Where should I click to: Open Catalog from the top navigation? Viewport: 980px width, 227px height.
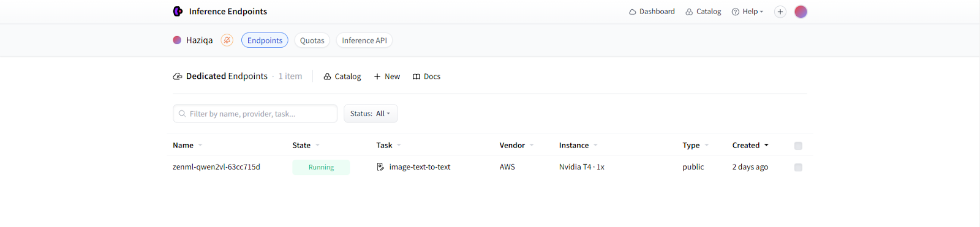point(703,12)
